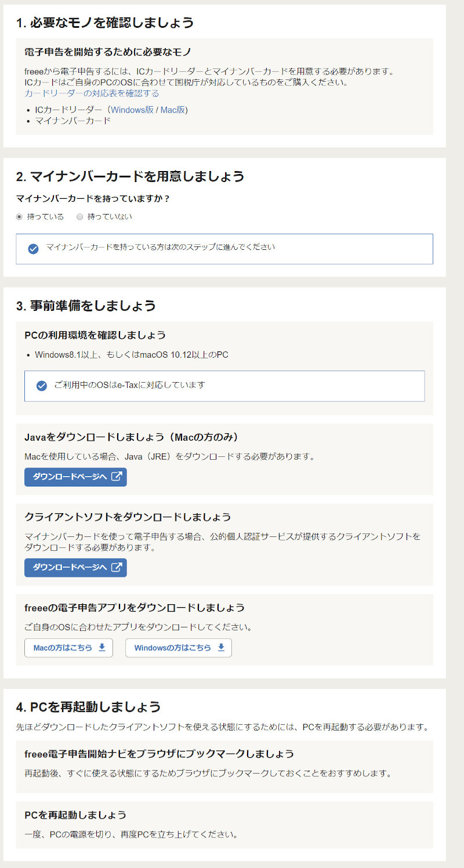Click the 4. PCを再起動しましょう heading
Viewport: 464px width, 868px height.
[88, 707]
